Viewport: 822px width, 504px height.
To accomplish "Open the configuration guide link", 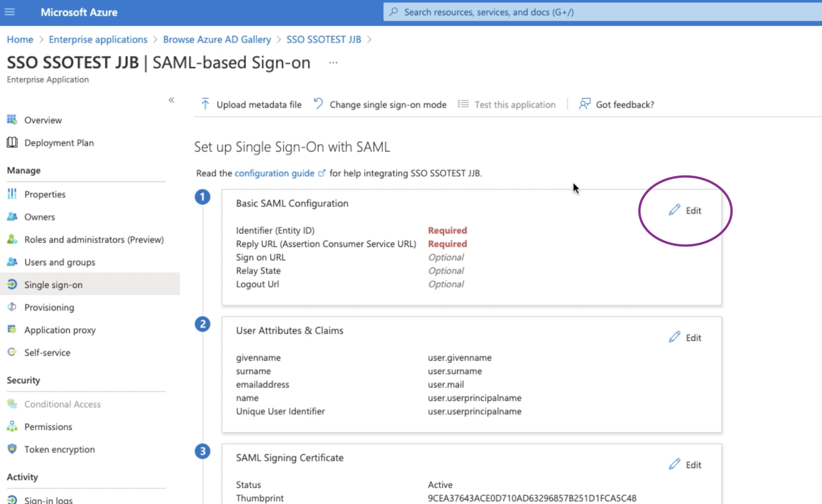I will 274,173.
